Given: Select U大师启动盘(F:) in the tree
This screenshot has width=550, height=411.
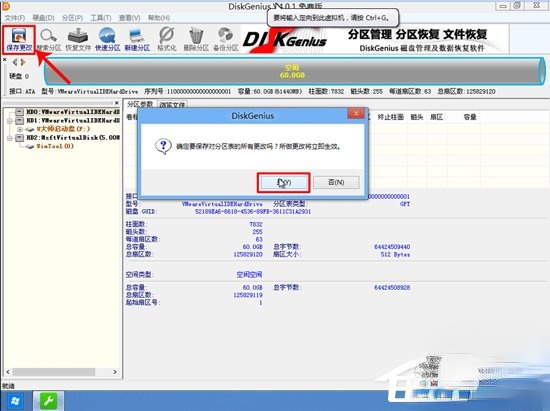Looking at the screenshot, I should (63, 129).
